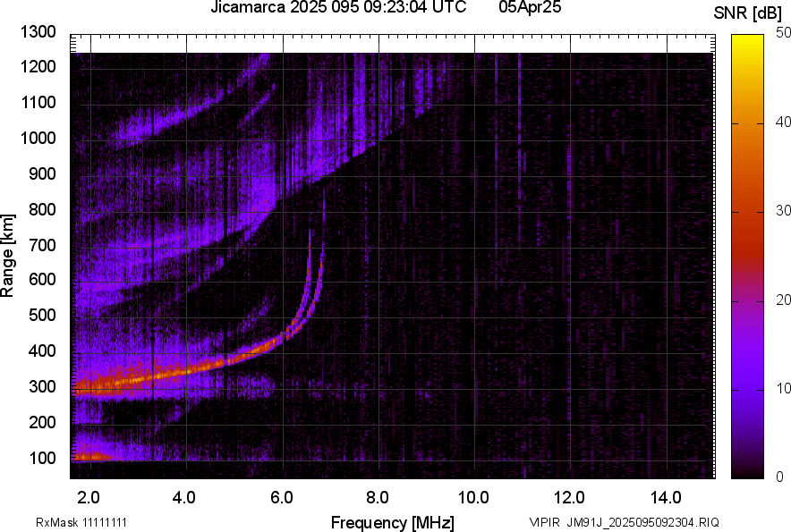791x532 pixels.
Task: Click the range tick label '700'
Action: tap(42, 245)
